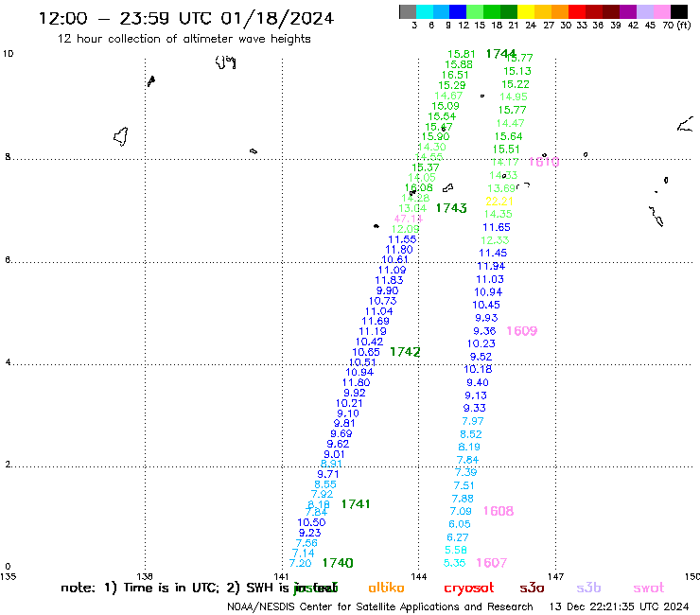Click the 12 hour collection subtitle
The width and height of the screenshot is (700, 615).
(184, 39)
